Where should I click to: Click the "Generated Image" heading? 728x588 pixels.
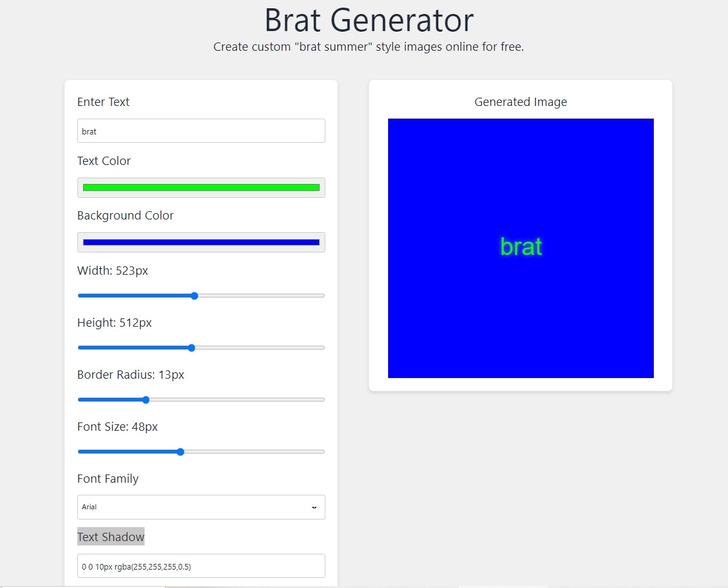pos(520,101)
